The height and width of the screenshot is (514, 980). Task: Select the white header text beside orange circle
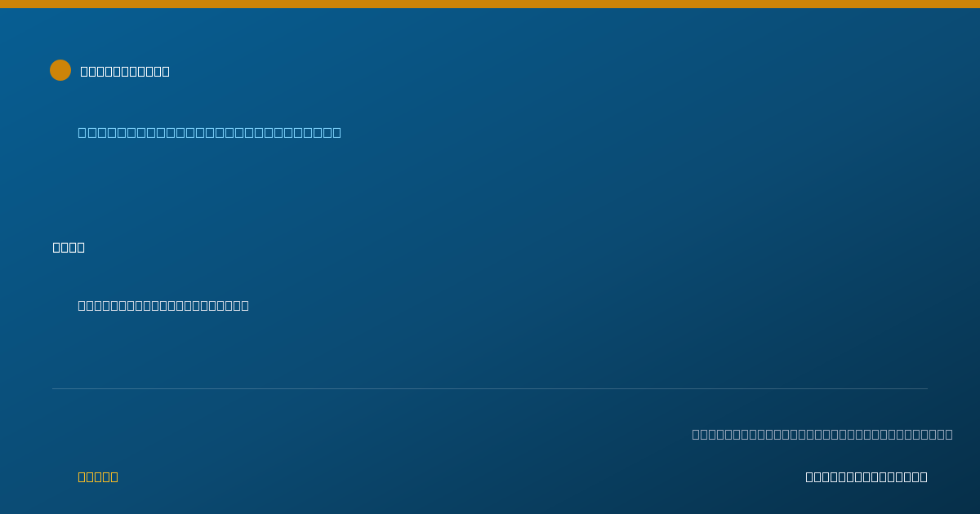(125, 71)
